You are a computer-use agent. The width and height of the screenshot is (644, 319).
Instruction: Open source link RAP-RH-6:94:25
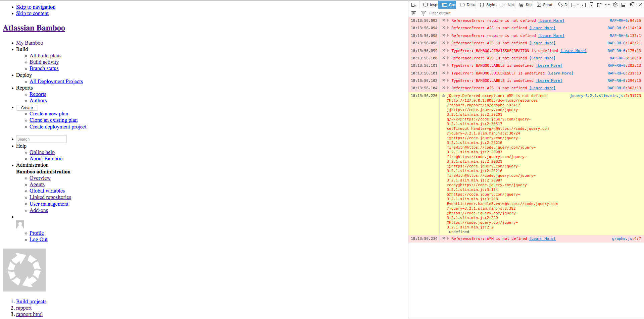625,20
